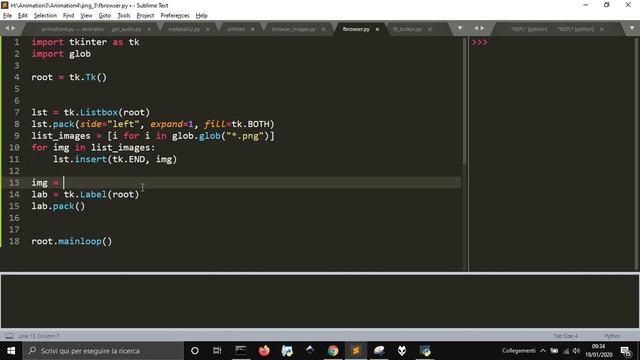The image size is (640, 360).
Task: Click unsaved dot on fbrowser.py tab
Action: 377,29
